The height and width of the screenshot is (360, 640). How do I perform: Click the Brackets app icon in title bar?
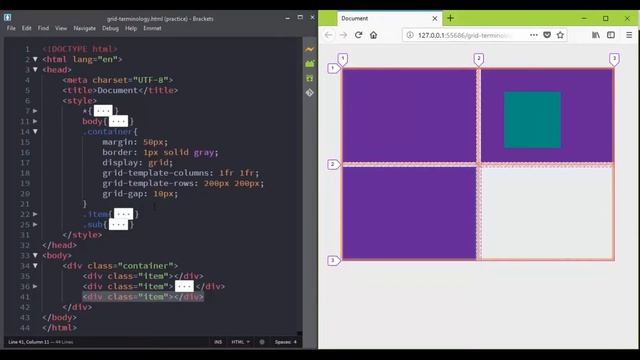[x=7, y=17]
